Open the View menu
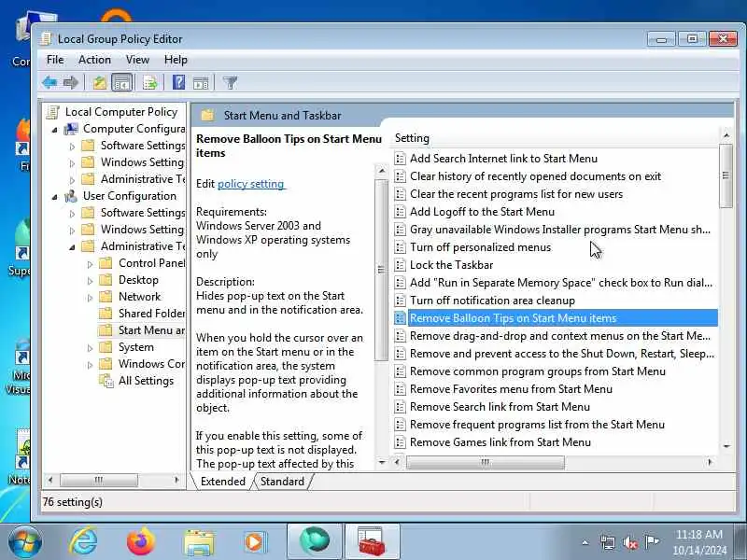This screenshot has width=747, height=560. pos(137,60)
